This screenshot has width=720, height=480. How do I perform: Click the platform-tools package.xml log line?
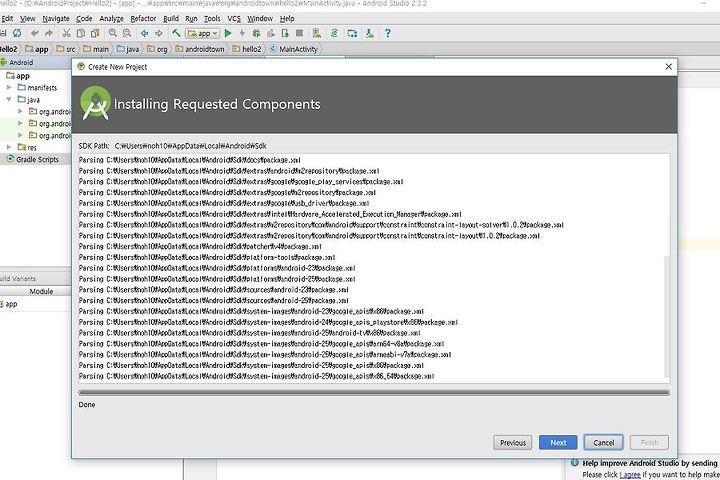coord(207,257)
